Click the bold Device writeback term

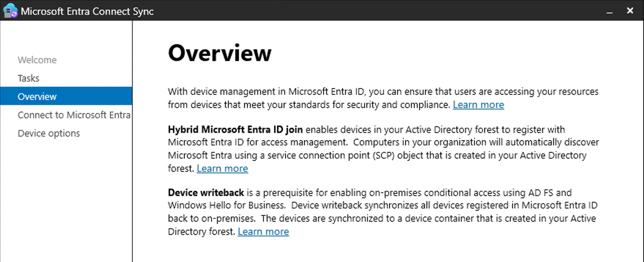[206, 193]
